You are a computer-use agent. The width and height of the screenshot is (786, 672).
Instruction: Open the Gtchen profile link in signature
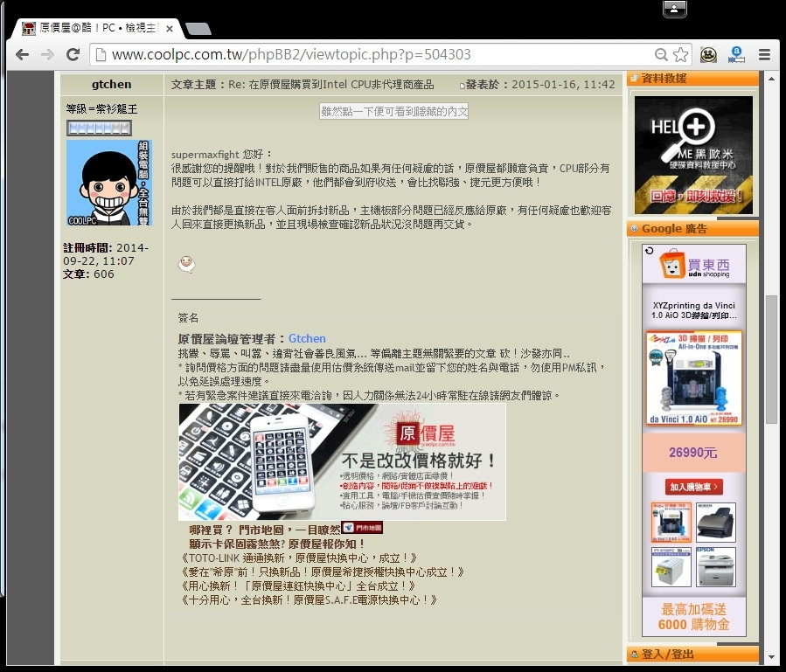coord(307,339)
